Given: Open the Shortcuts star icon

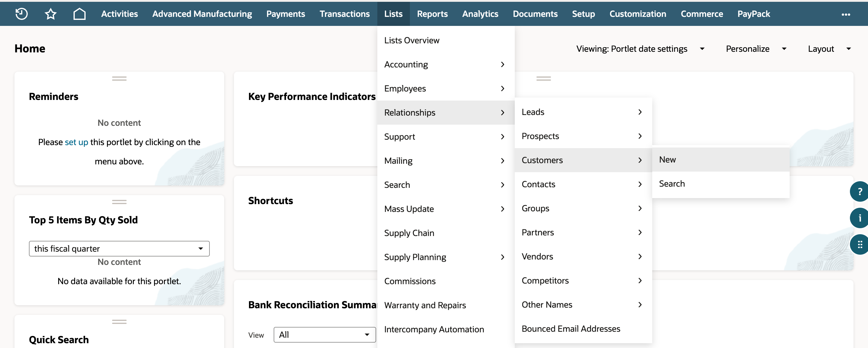Looking at the screenshot, I should [51, 14].
